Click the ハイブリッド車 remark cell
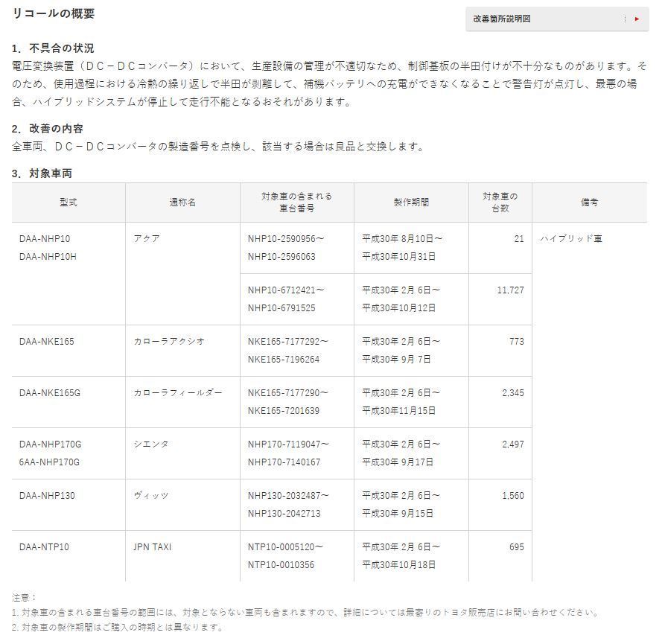Screen dimensions: 665x644 tap(571, 239)
